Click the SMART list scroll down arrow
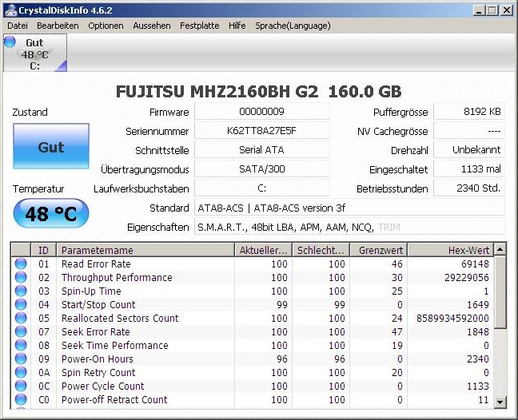The height and width of the screenshot is (420, 518). [500, 402]
